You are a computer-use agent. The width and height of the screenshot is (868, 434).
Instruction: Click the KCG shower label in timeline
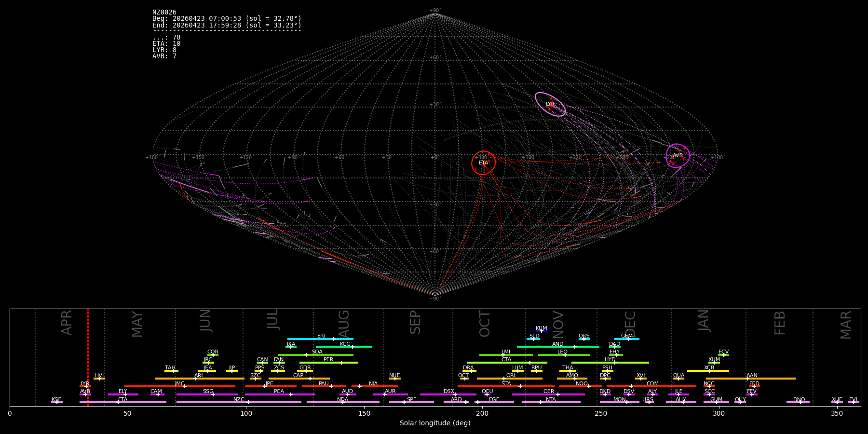coord(345,344)
